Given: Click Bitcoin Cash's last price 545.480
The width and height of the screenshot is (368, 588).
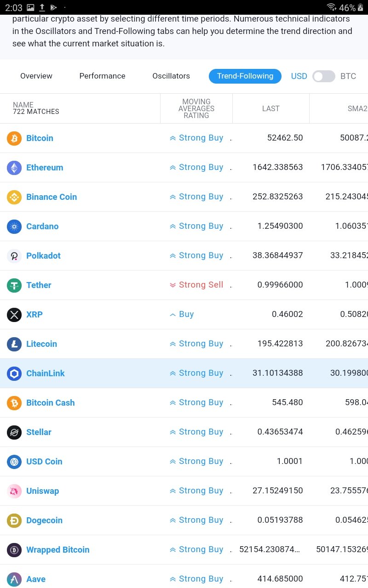Looking at the screenshot, I should (x=287, y=402).
